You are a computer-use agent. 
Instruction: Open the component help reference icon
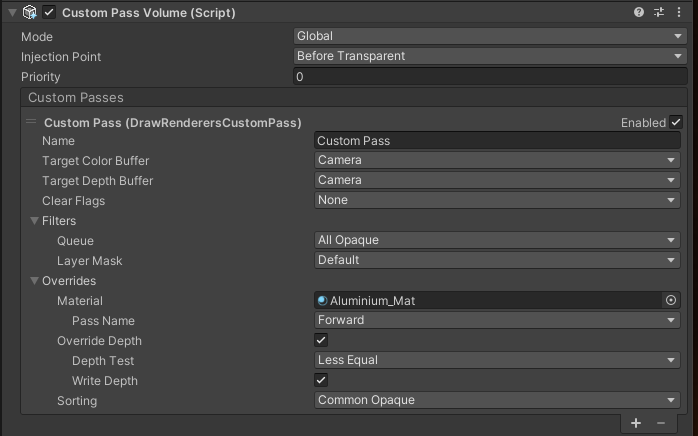(639, 13)
